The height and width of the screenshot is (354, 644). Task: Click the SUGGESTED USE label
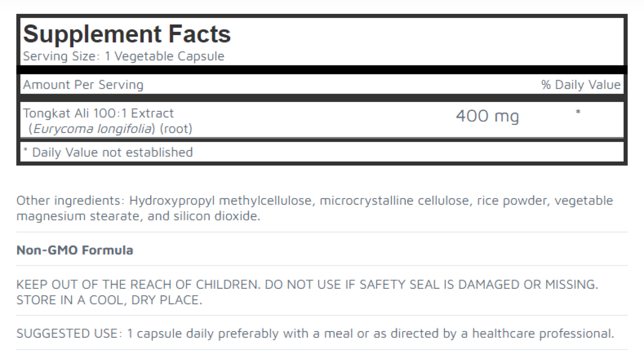(x=67, y=334)
